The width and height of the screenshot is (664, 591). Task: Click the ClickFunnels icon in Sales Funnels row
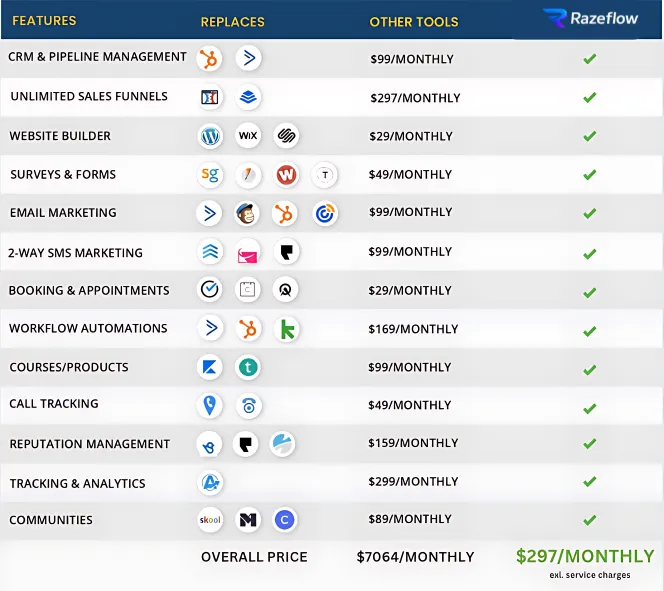(x=210, y=97)
